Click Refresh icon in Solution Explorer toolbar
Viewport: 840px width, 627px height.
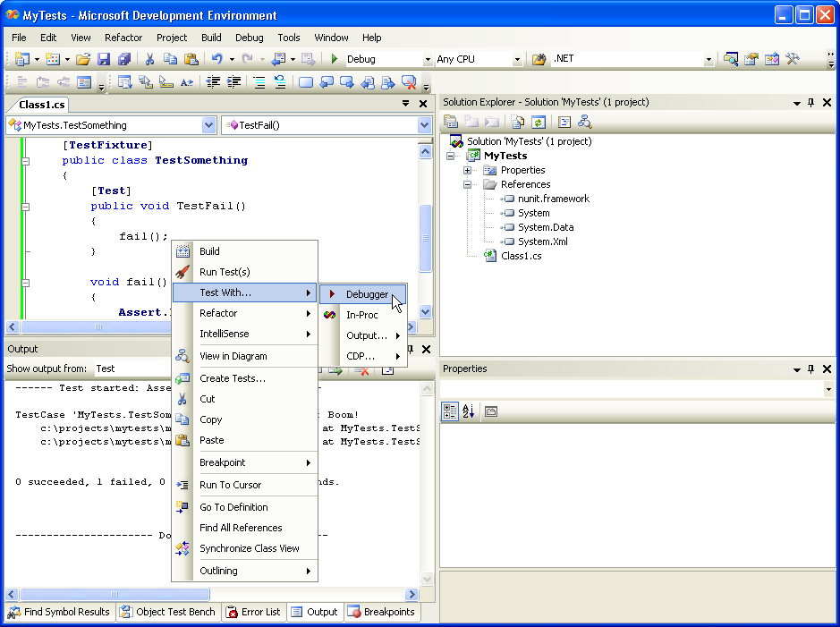coord(539,122)
